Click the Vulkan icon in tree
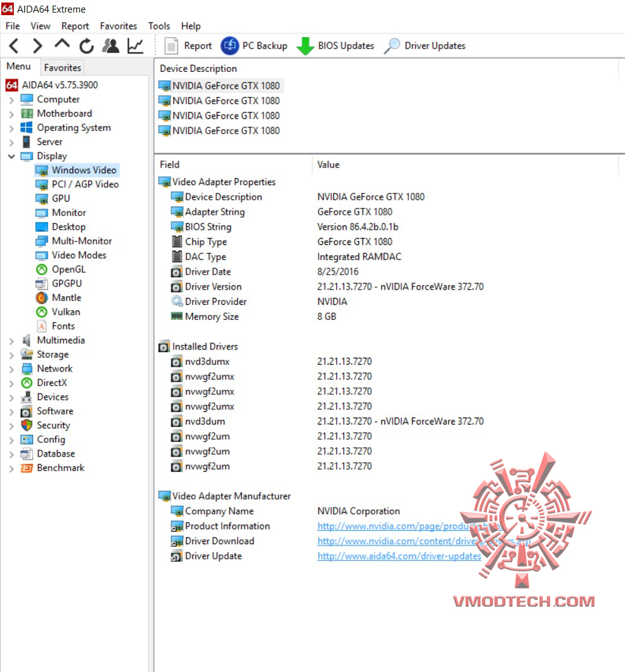 click(x=42, y=312)
